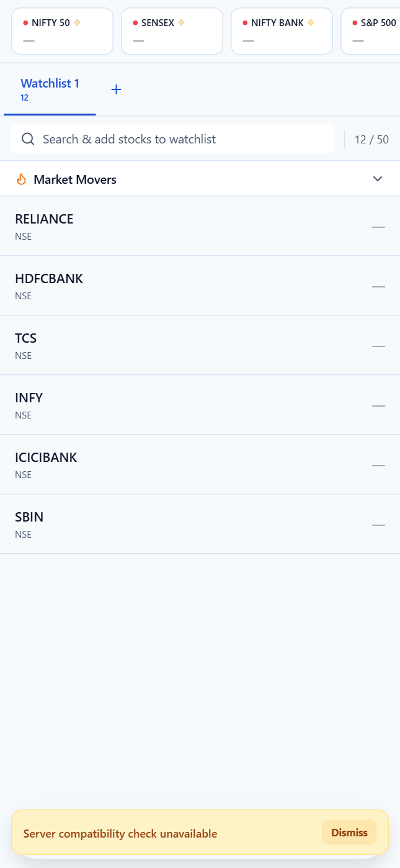Open the ICICIBANK stock entry
400x868 pixels.
coord(200,464)
